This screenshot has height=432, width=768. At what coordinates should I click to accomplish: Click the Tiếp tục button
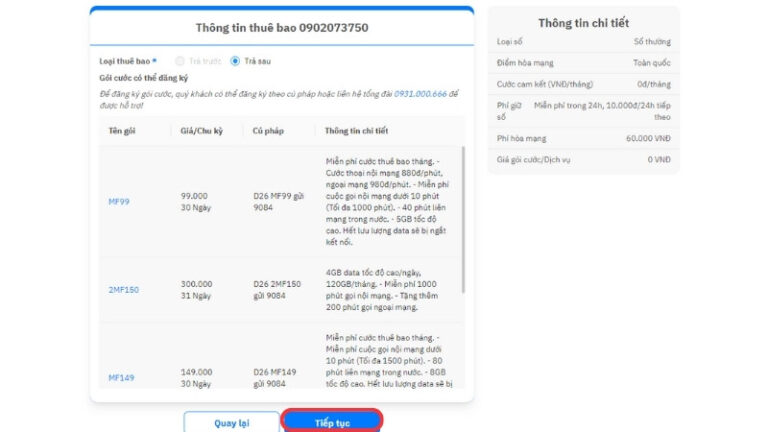332,422
